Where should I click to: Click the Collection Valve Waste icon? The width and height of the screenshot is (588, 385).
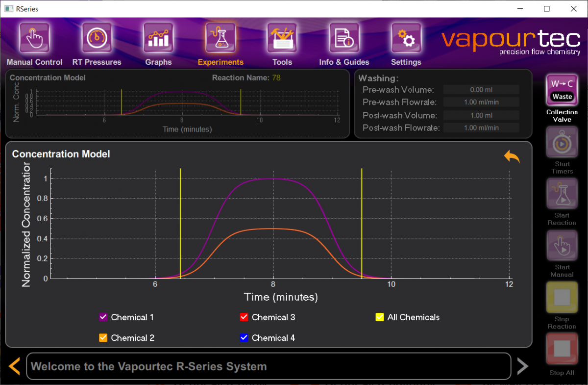click(562, 89)
